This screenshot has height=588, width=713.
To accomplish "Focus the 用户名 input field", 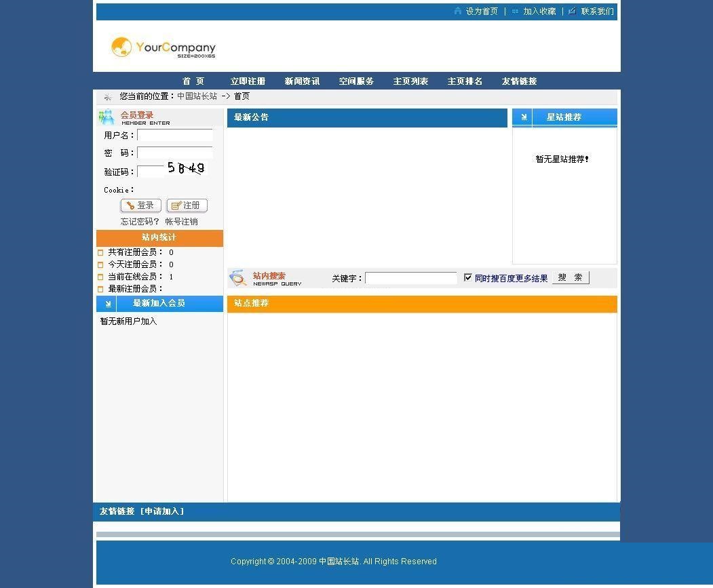I will (x=175, y=135).
